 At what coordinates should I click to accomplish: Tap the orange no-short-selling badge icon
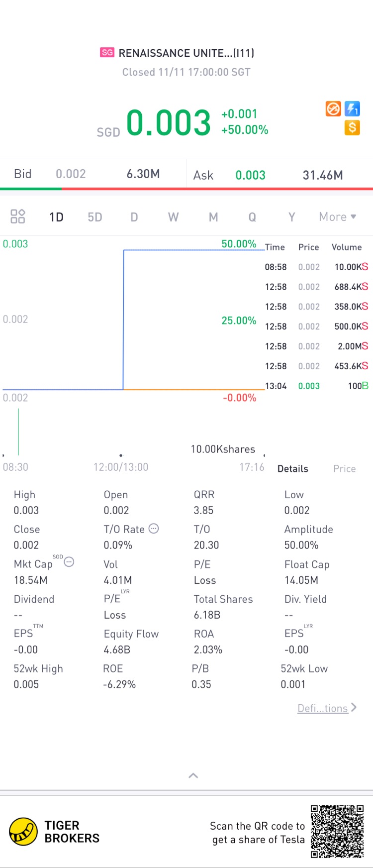coord(333,108)
